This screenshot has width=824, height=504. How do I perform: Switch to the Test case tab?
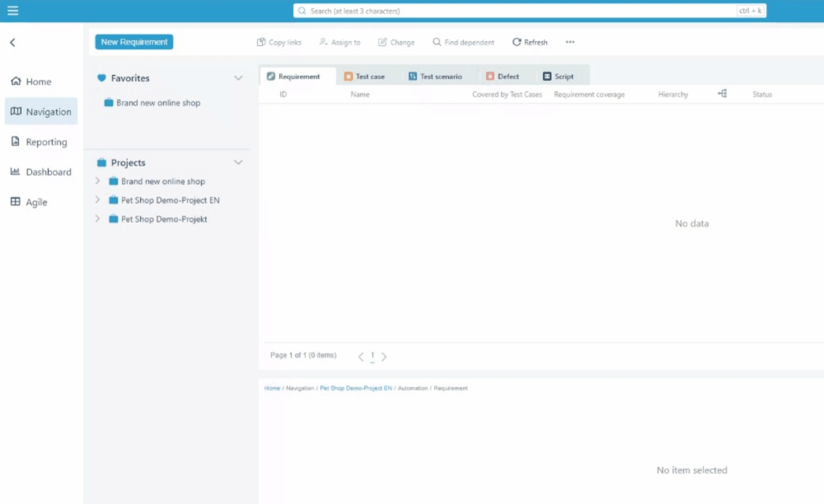(365, 77)
